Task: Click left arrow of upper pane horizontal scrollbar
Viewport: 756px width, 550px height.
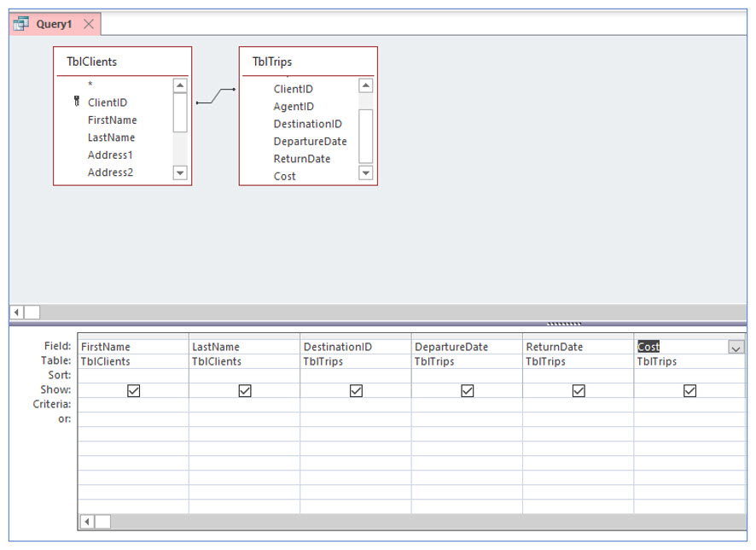Action: tap(17, 312)
